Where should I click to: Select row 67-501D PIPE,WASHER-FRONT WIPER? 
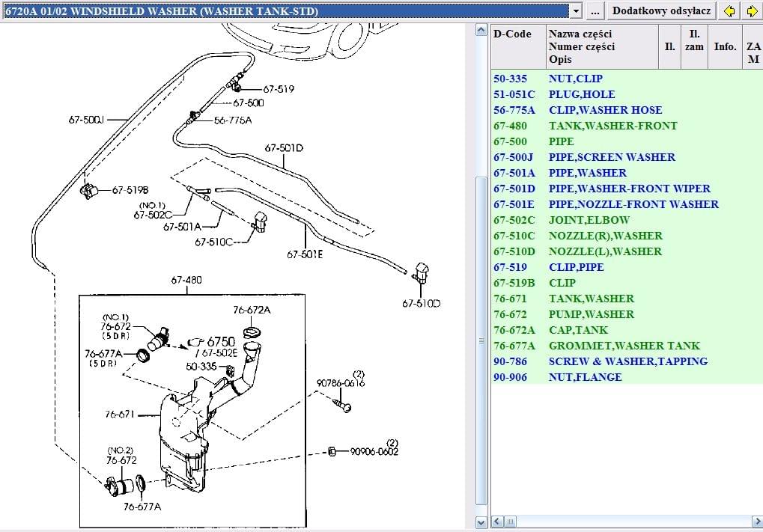[627, 189]
